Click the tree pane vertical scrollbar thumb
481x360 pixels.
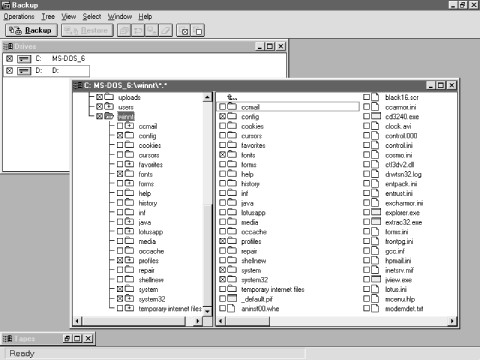[207, 255]
